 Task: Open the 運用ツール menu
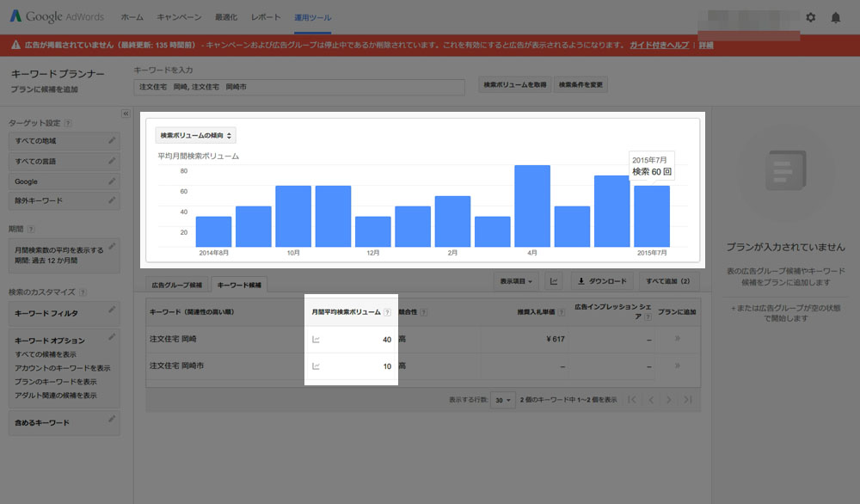[x=313, y=17]
